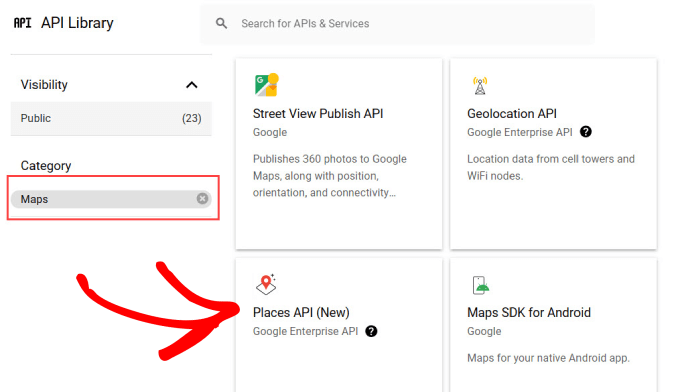680x392 pixels.
Task: Click the Category heading
Action: pyautogui.click(x=46, y=166)
